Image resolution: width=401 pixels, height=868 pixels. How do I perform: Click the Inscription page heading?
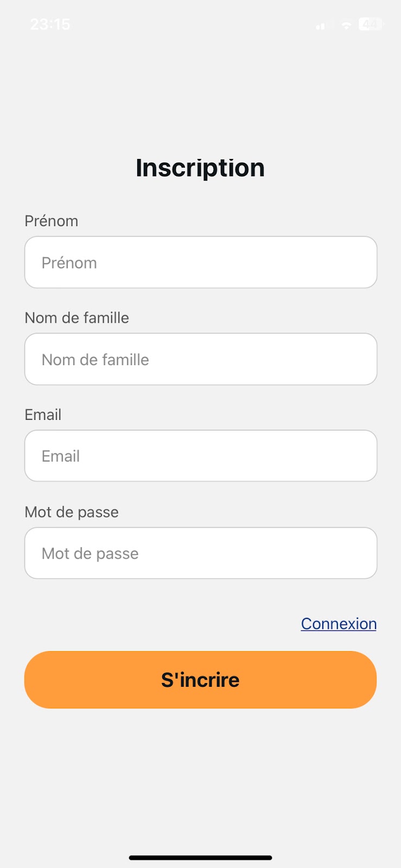(200, 168)
